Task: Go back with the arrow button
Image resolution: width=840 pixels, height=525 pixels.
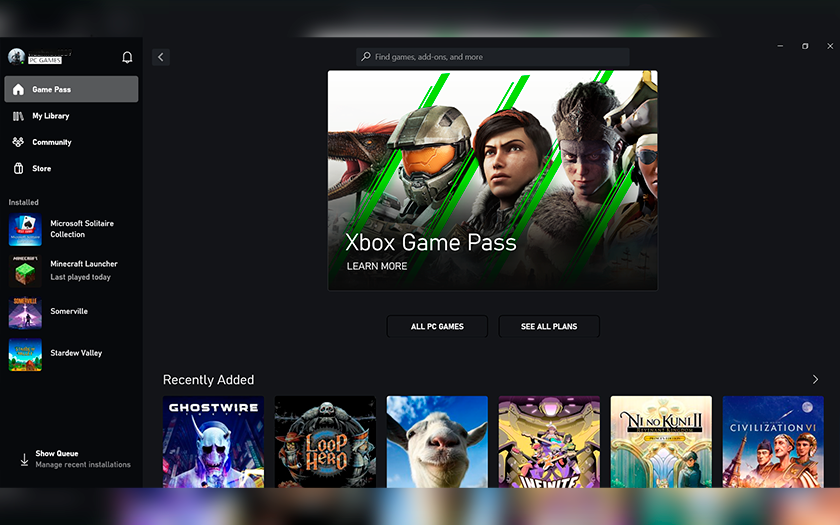Action: [x=161, y=57]
